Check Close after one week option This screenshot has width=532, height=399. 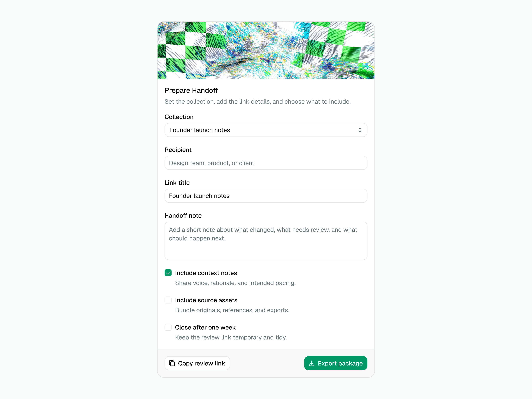tap(168, 327)
